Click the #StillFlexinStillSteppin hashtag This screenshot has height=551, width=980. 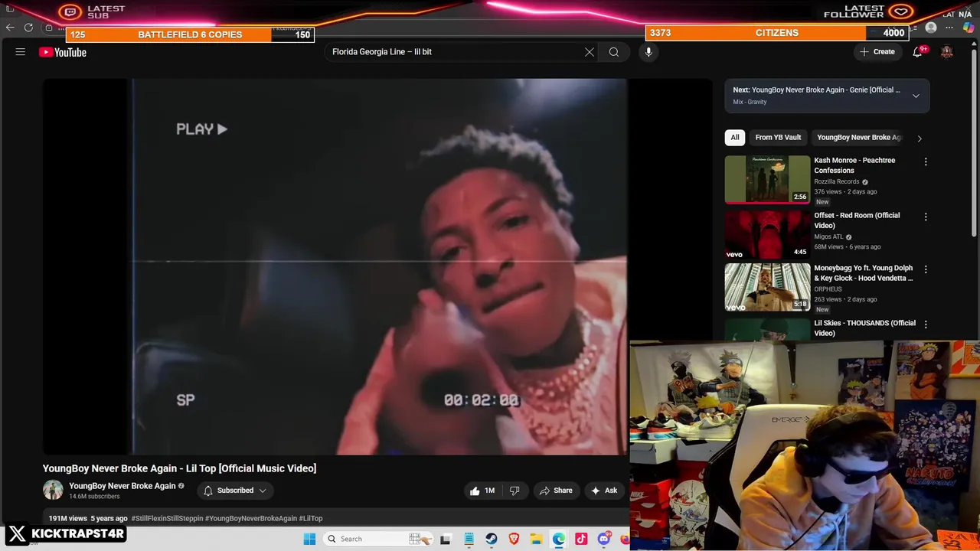click(x=167, y=518)
